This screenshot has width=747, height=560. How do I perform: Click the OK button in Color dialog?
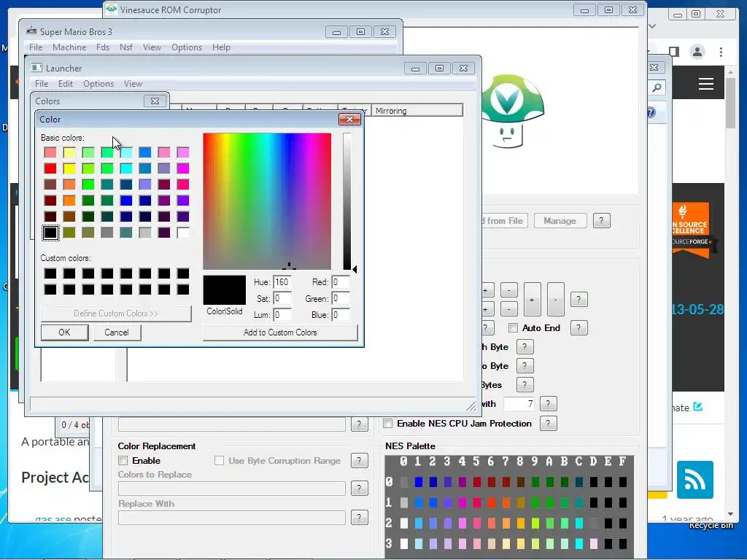64,332
